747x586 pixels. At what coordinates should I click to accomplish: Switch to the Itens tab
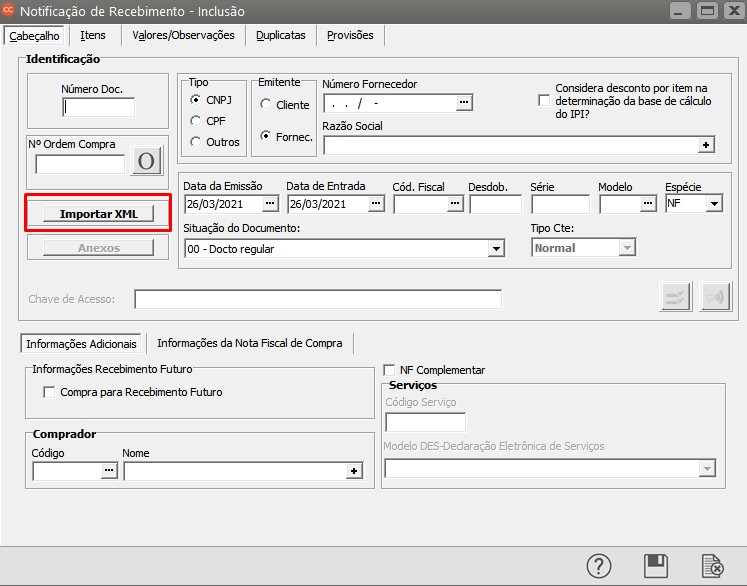[93, 35]
